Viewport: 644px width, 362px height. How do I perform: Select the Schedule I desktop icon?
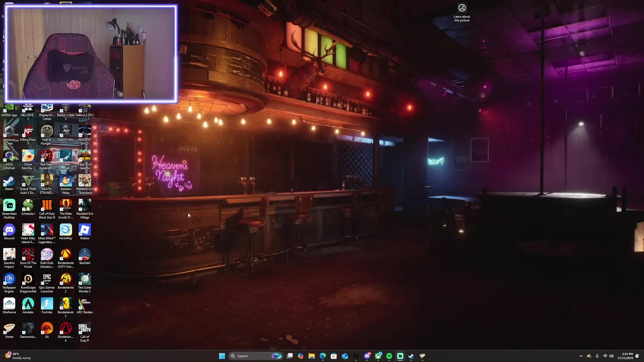point(28,208)
